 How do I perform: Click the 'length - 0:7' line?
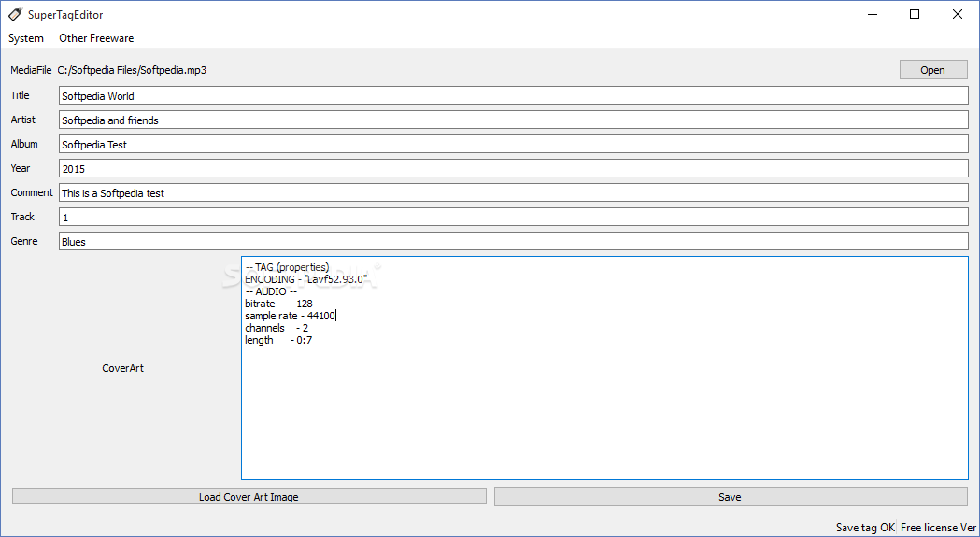[278, 340]
